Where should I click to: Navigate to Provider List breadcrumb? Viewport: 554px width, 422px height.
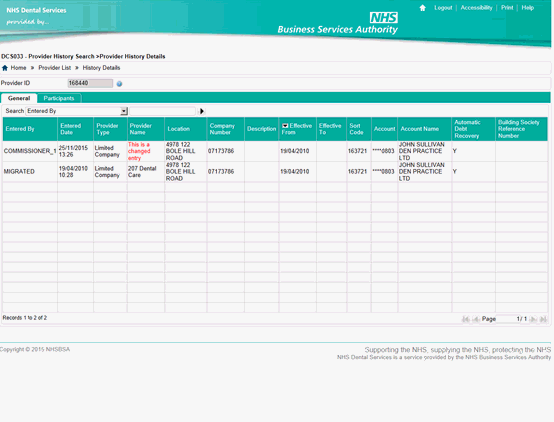[54, 68]
